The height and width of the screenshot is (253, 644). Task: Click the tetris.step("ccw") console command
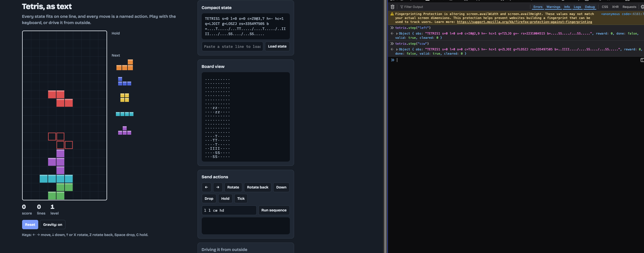[412, 44]
